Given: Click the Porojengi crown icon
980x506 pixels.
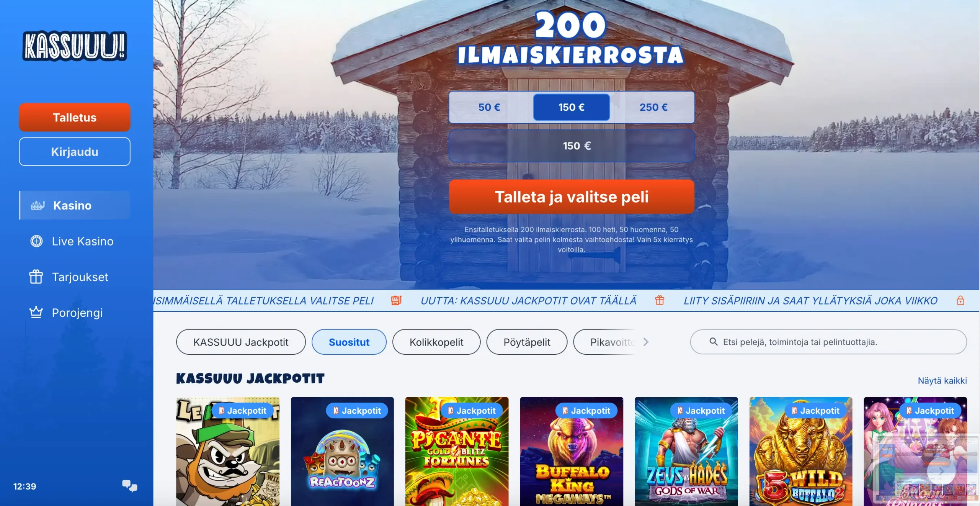Looking at the screenshot, I should click(36, 312).
